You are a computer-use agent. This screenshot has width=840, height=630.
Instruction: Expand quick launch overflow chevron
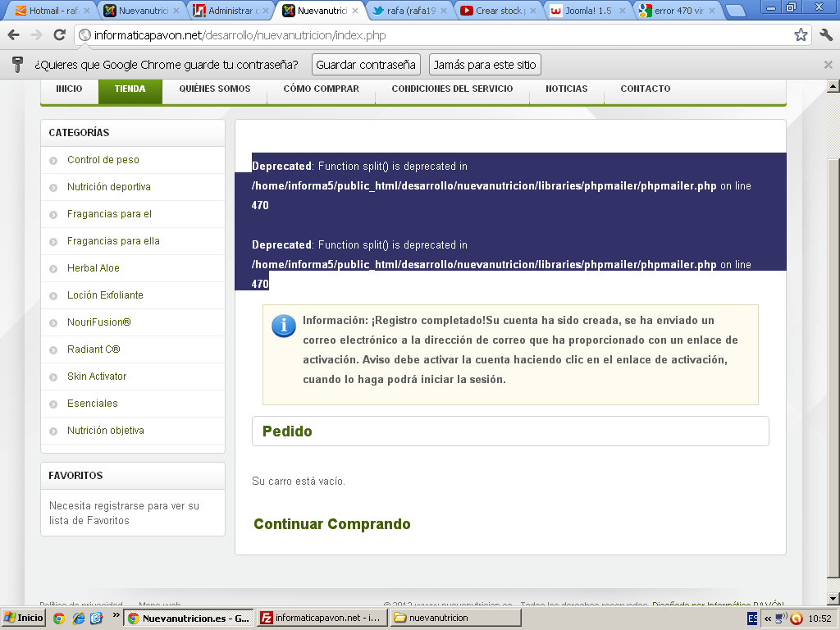(116, 615)
